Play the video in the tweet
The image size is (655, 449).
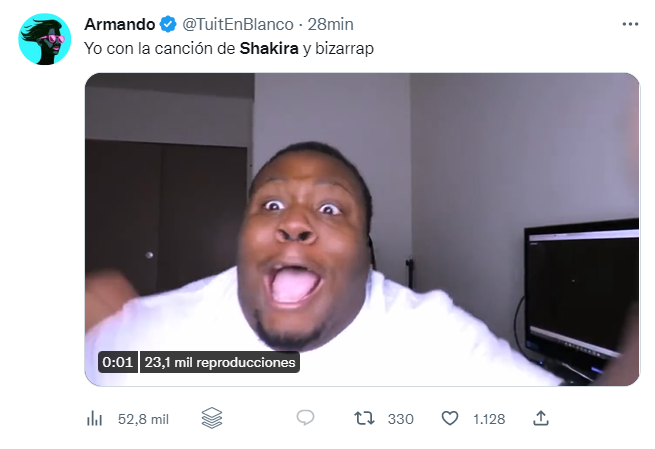362,229
